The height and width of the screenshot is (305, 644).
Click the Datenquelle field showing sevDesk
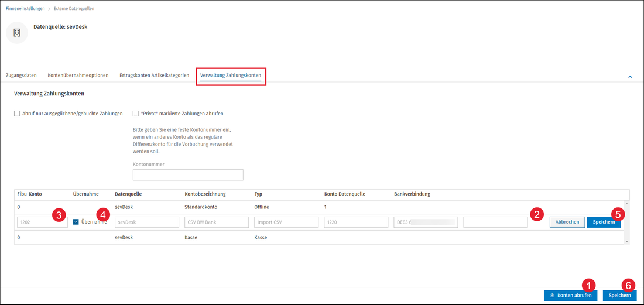[147, 222]
